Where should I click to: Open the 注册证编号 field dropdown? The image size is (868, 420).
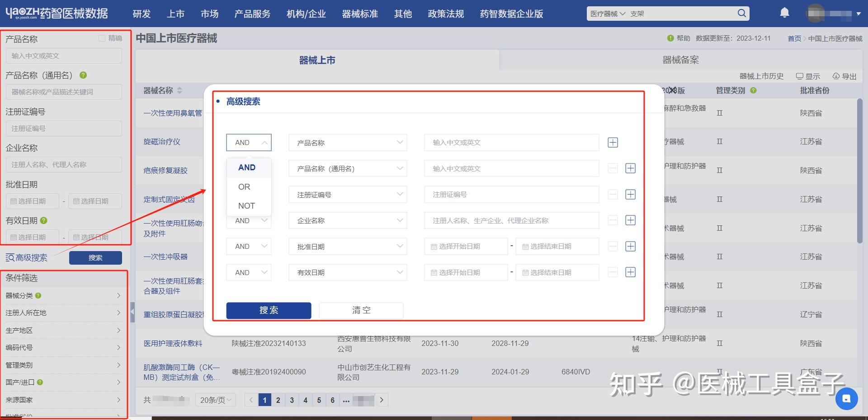pos(348,195)
